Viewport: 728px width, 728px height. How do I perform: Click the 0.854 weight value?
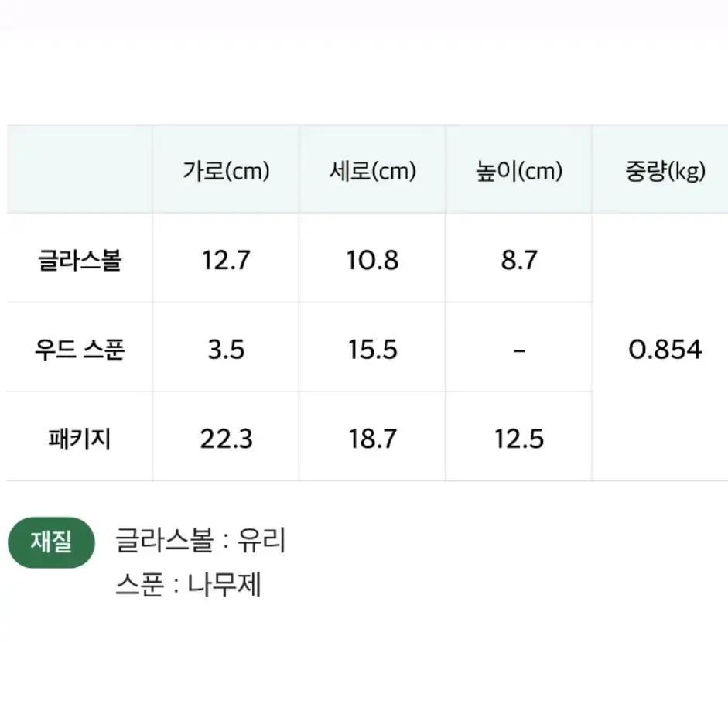(665, 349)
